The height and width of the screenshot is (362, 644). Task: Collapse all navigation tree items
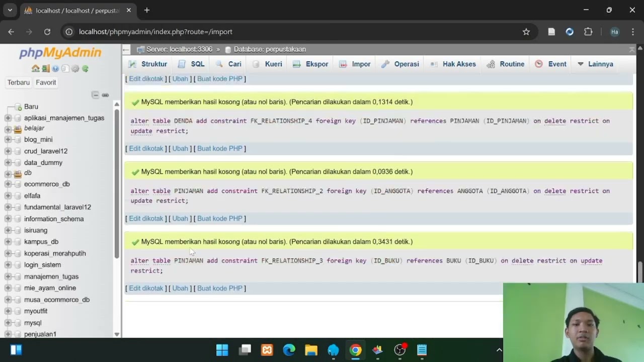click(95, 95)
